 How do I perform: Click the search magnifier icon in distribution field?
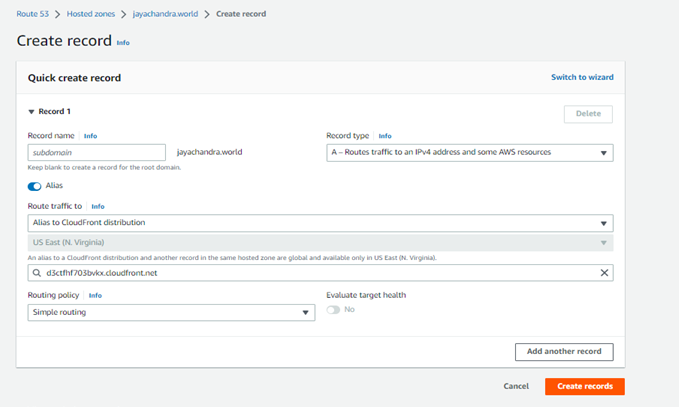click(x=37, y=272)
